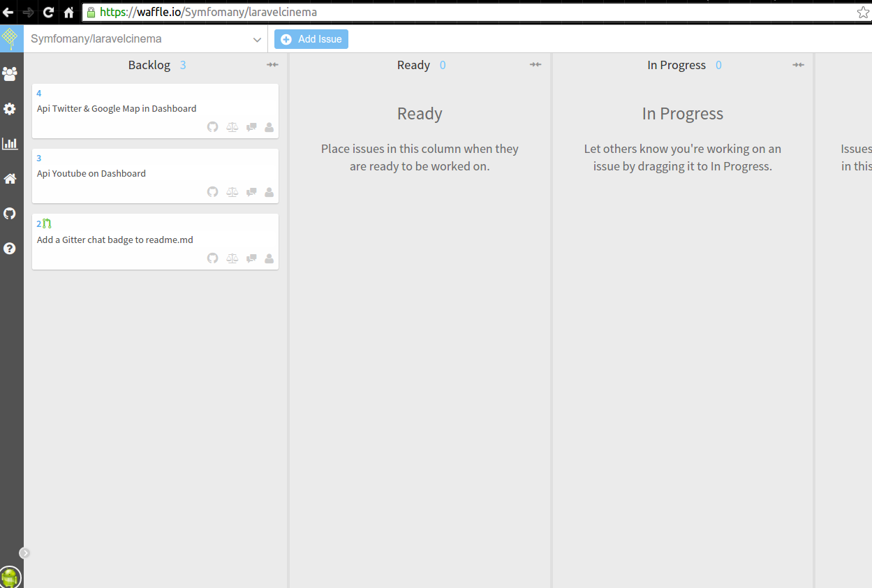Assign a user on Api Youtube card
This screenshot has height=588, width=872.
tap(269, 192)
